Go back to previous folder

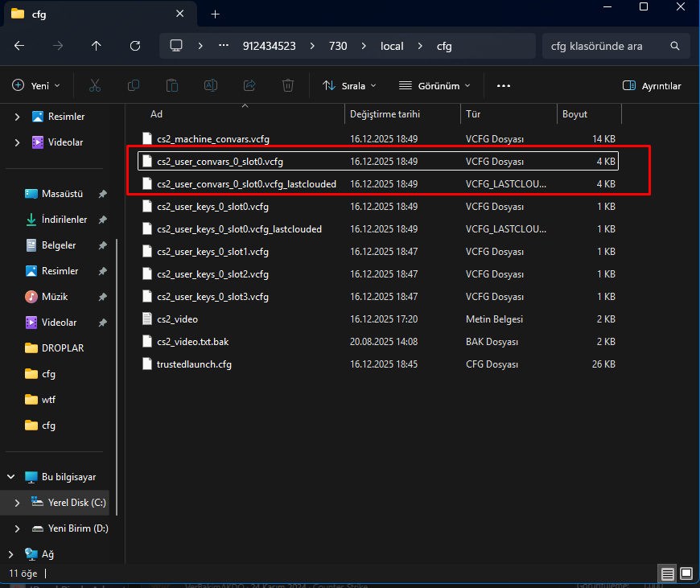pyautogui.click(x=19, y=46)
